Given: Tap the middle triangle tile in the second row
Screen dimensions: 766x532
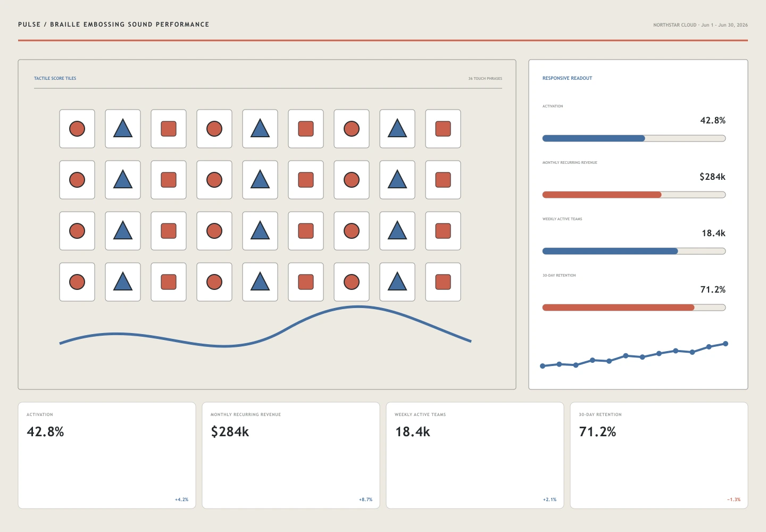Looking at the screenshot, I should (x=260, y=180).
